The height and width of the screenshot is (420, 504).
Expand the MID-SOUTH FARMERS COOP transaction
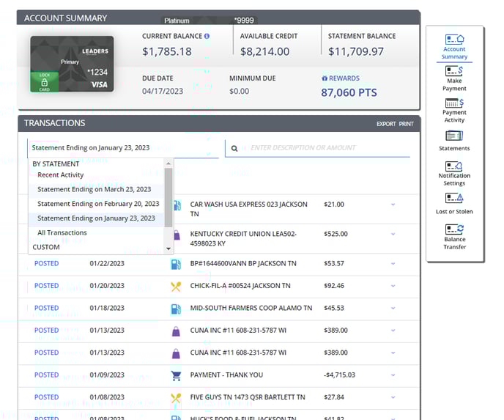click(x=393, y=308)
